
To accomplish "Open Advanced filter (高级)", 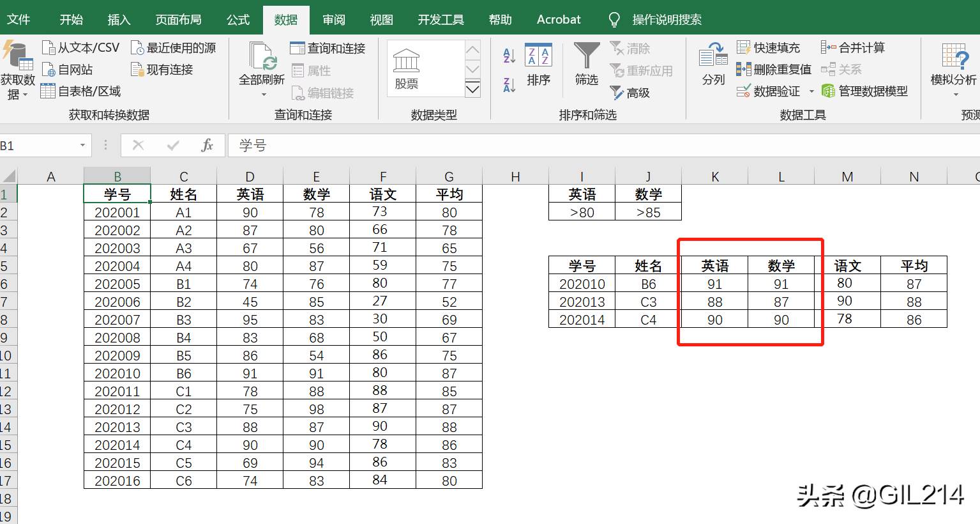I will coord(630,93).
